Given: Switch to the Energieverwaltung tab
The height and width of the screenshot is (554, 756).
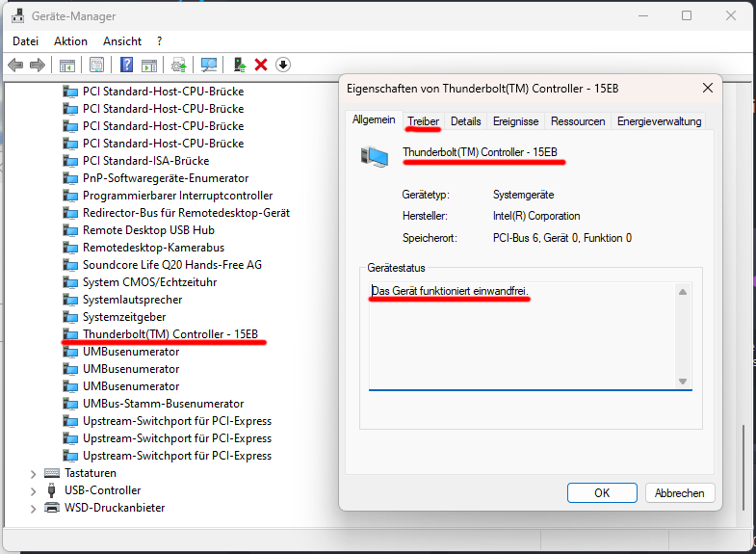Looking at the screenshot, I should coord(660,121).
